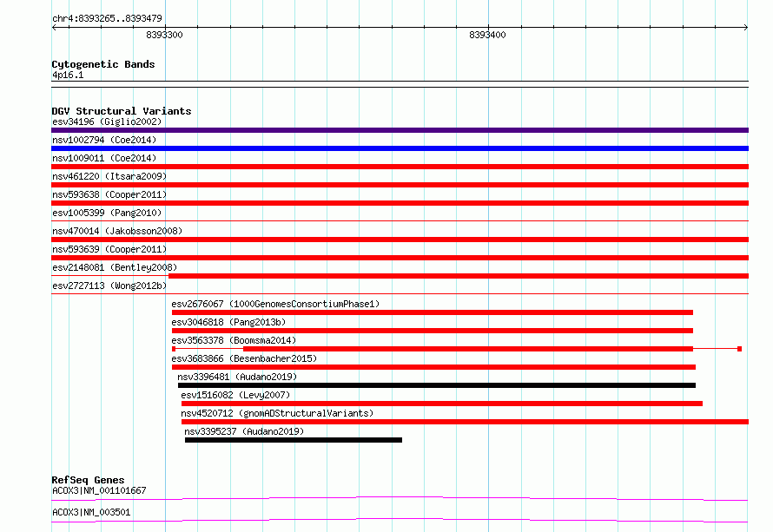Click the left arrowhead of the ruler
This screenshot has width=773, height=532.
tap(54, 27)
